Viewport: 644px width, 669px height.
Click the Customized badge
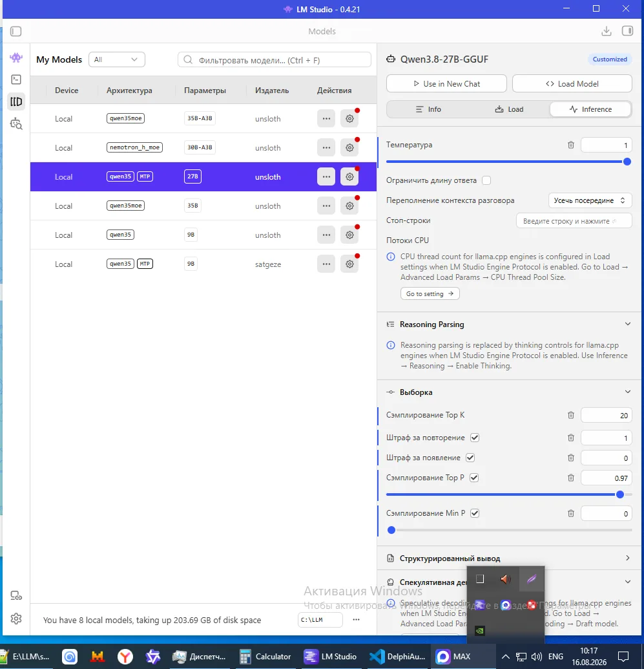(x=610, y=59)
